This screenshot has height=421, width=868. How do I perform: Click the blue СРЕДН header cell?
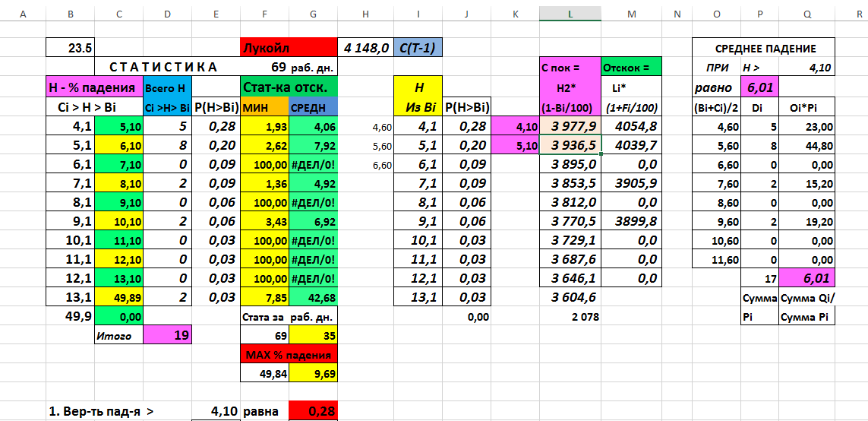pos(313,106)
